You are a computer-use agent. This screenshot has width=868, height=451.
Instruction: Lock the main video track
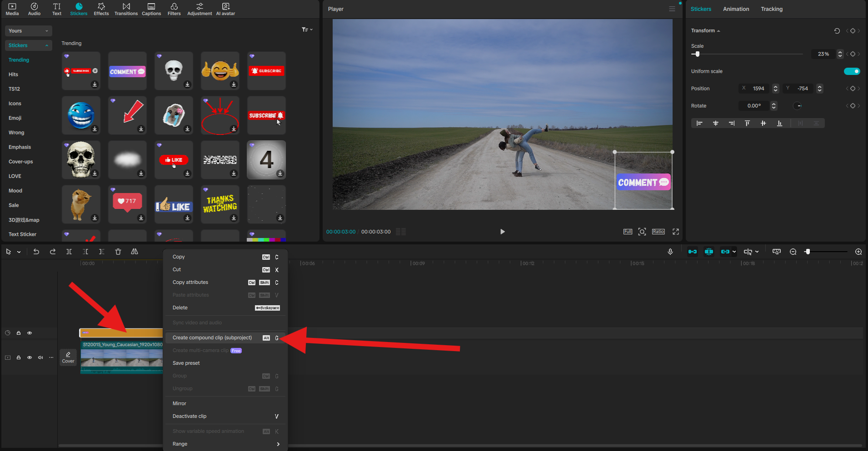pyautogui.click(x=19, y=357)
